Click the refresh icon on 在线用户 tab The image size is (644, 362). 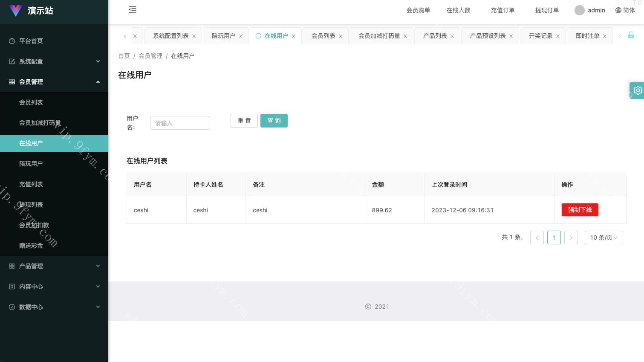[x=258, y=36]
